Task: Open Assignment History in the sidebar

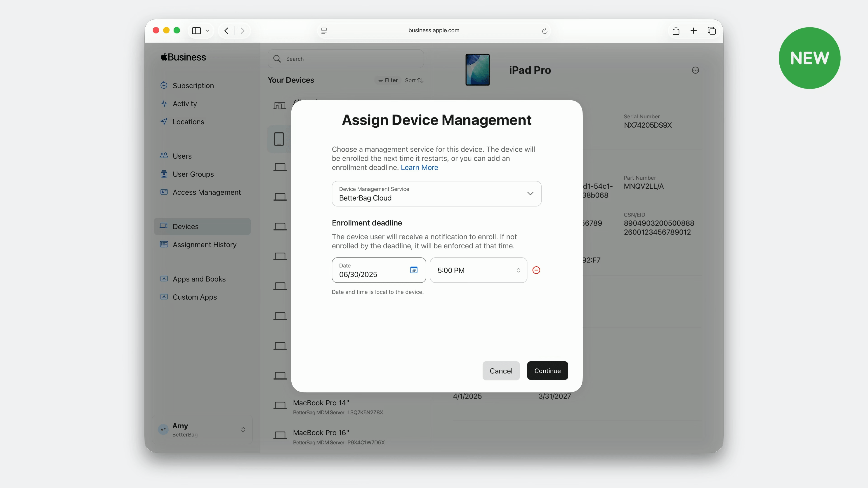Action: click(x=202, y=245)
